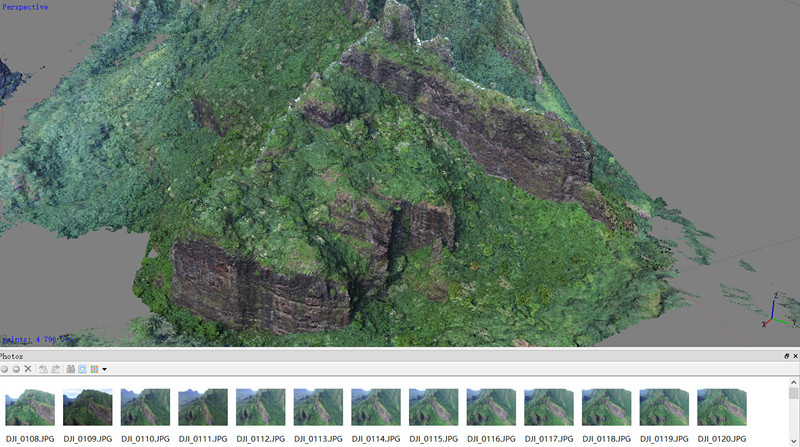Click the second rotate photo icon

point(54,369)
